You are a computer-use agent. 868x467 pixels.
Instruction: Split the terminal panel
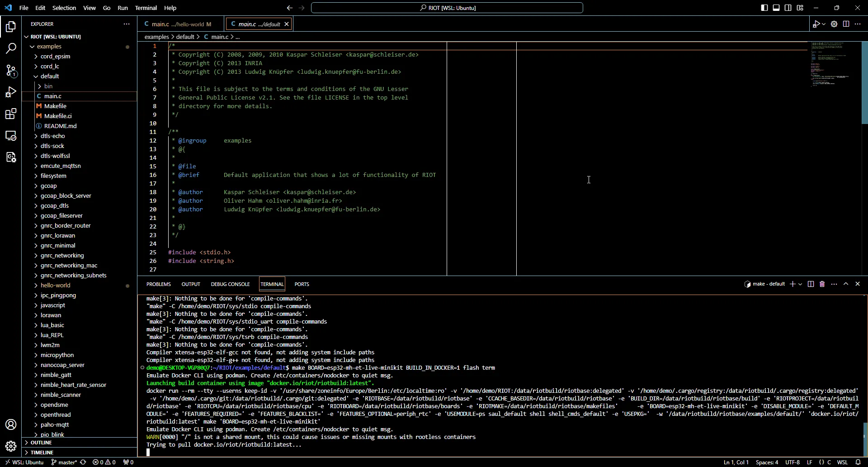pyautogui.click(x=811, y=284)
